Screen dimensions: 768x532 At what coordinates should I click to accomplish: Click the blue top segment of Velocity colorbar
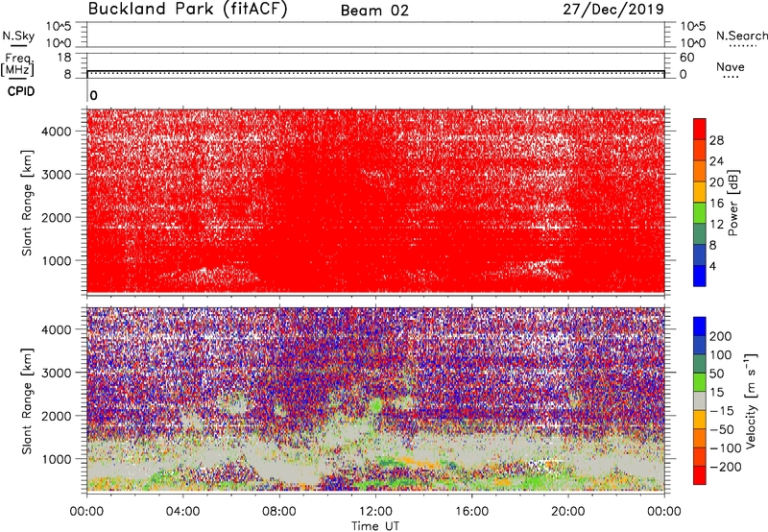[700, 326]
